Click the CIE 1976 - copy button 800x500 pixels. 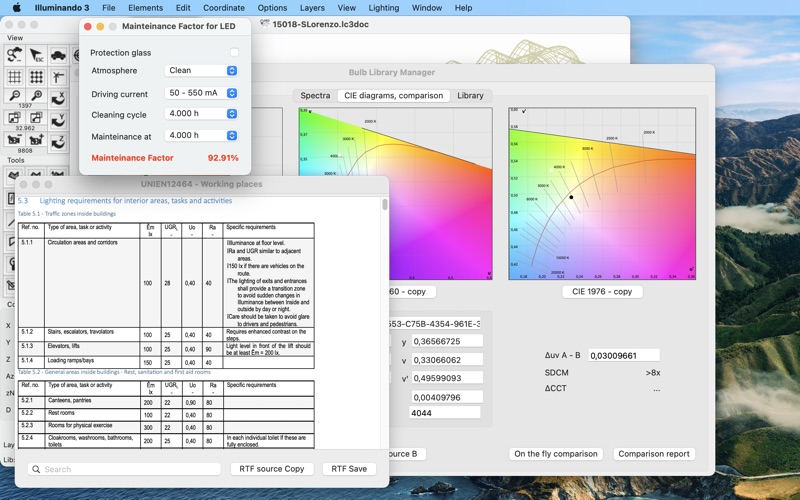pyautogui.click(x=602, y=291)
